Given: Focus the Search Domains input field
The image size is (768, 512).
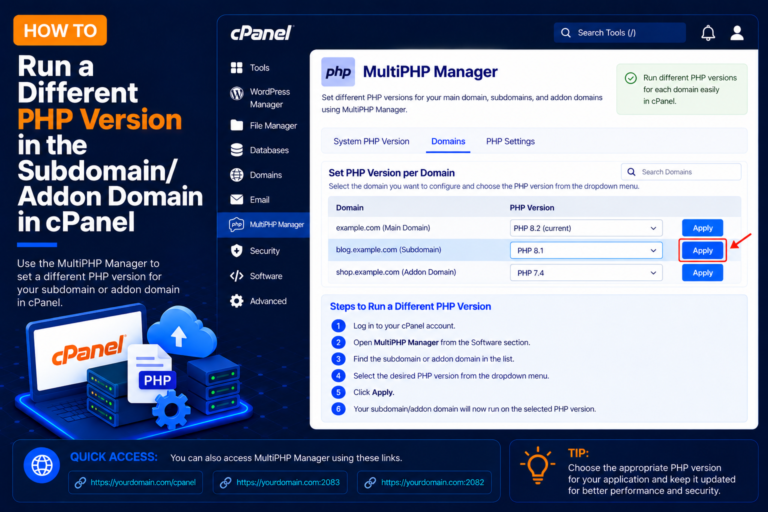Looking at the screenshot, I should (x=681, y=172).
